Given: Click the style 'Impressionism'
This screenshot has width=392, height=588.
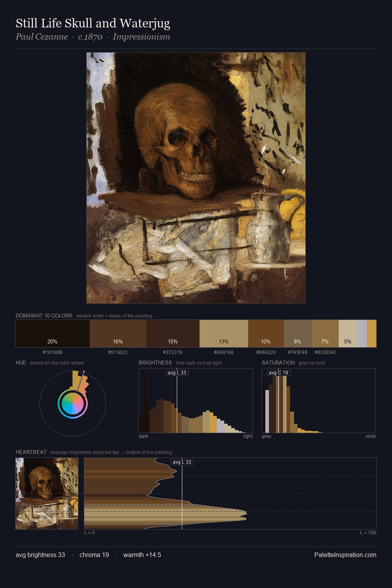Looking at the screenshot, I should (x=142, y=37).
